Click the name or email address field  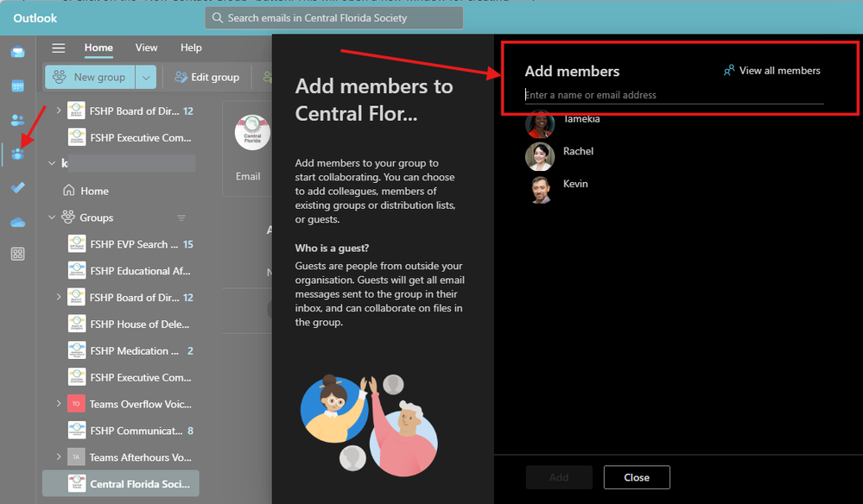[674, 95]
